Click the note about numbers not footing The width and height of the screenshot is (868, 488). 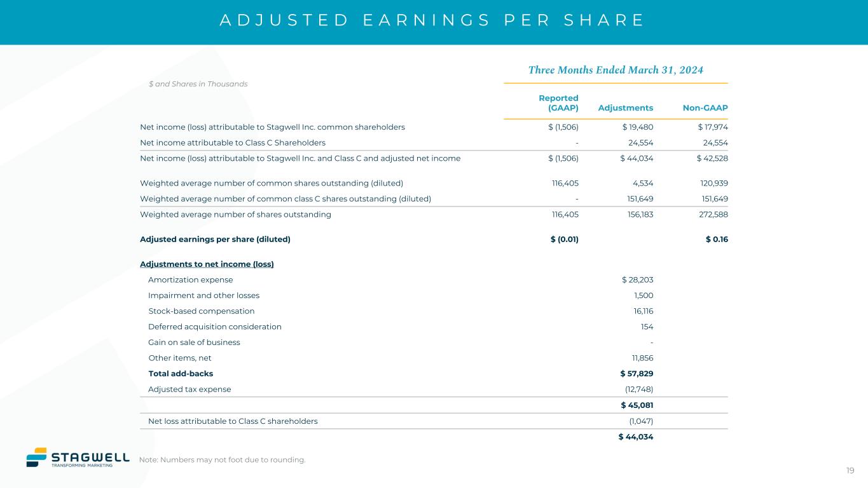point(222,460)
